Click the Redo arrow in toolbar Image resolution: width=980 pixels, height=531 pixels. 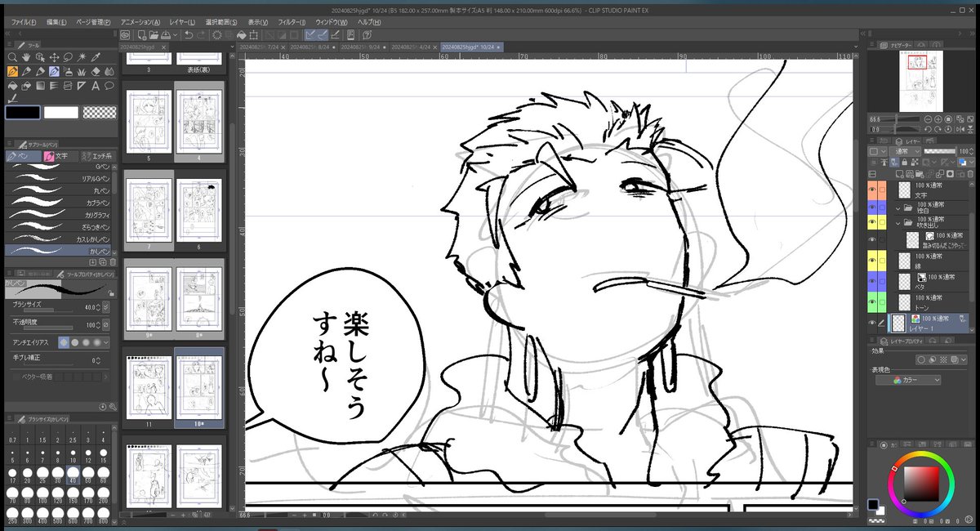click(x=202, y=35)
